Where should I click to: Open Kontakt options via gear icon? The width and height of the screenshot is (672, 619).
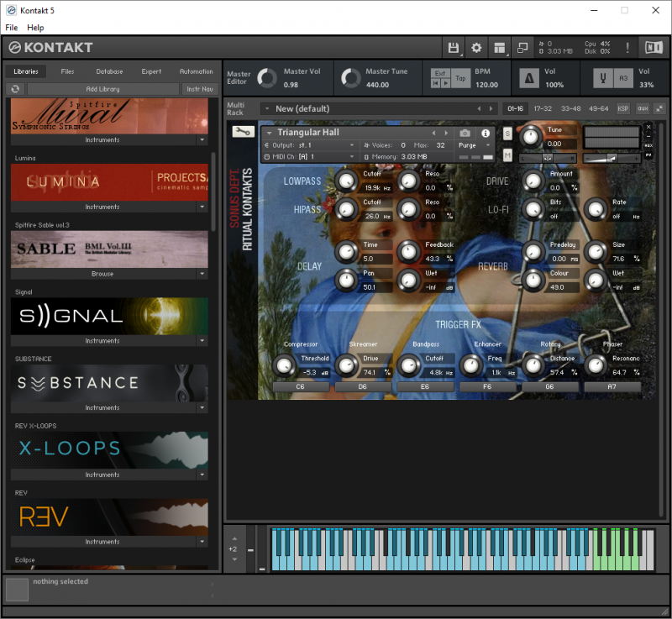tap(476, 48)
